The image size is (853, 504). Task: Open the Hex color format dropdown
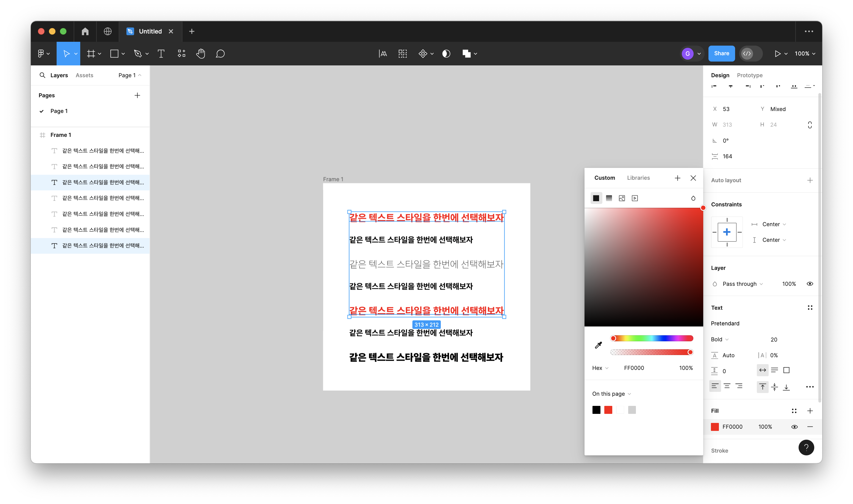(x=600, y=368)
